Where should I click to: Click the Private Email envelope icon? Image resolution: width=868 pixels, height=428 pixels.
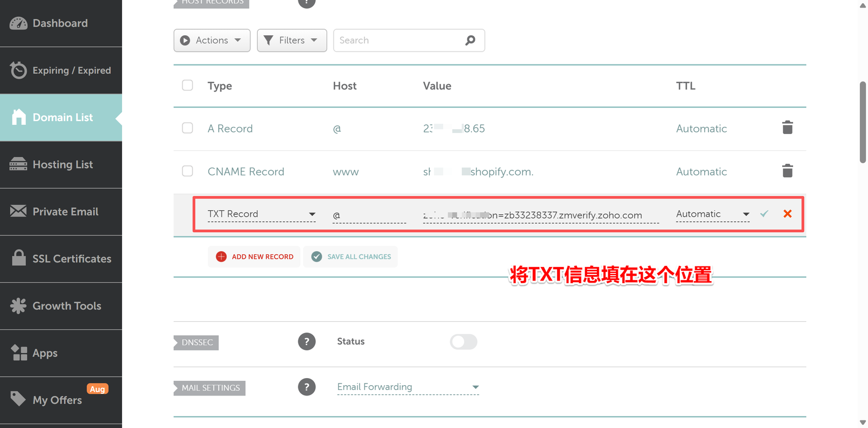18,211
